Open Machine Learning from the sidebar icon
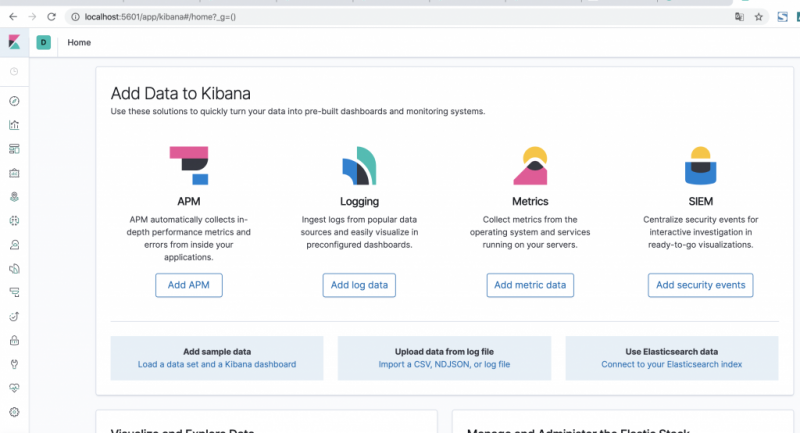The image size is (800, 433). tap(14, 221)
